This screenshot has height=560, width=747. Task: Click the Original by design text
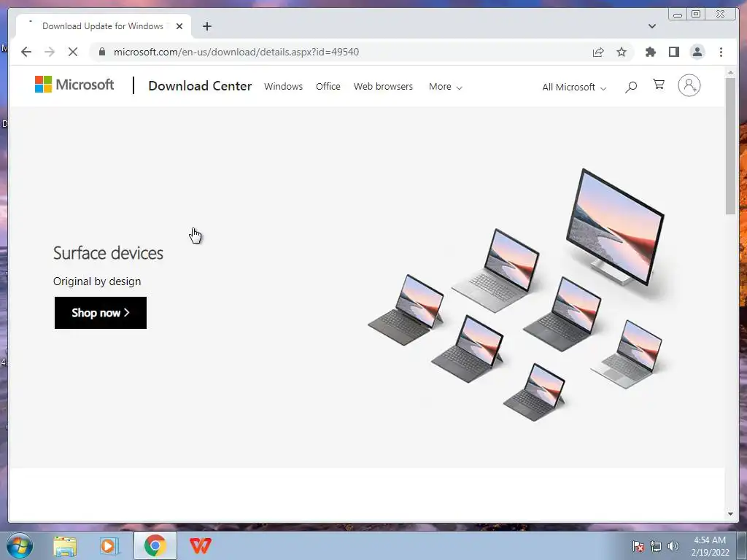(x=97, y=281)
